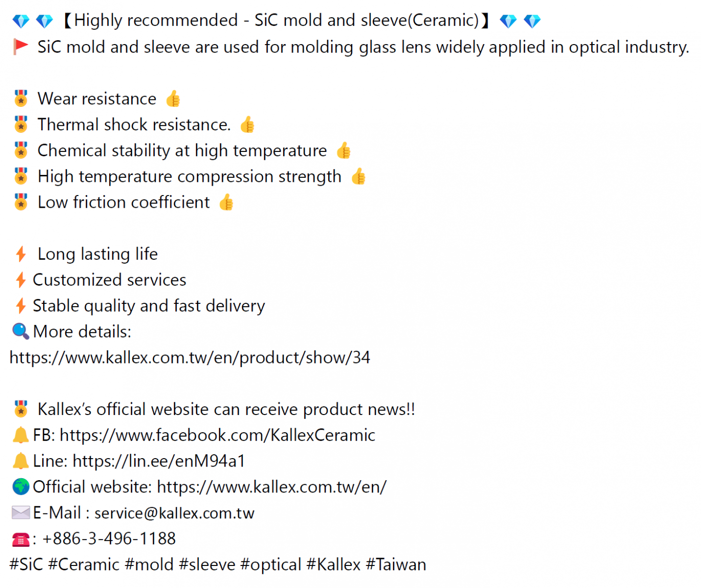Click the phone number +886-3-496-1188

coord(109,539)
